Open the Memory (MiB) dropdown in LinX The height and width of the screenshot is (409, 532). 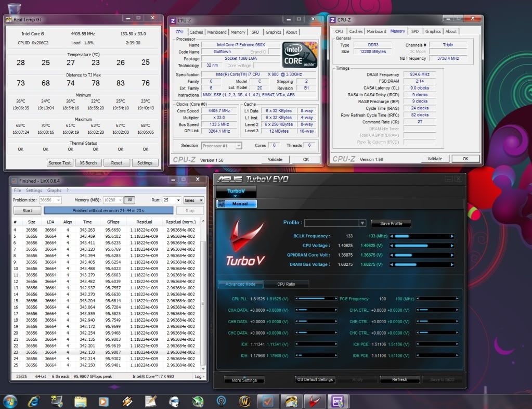click(x=120, y=200)
